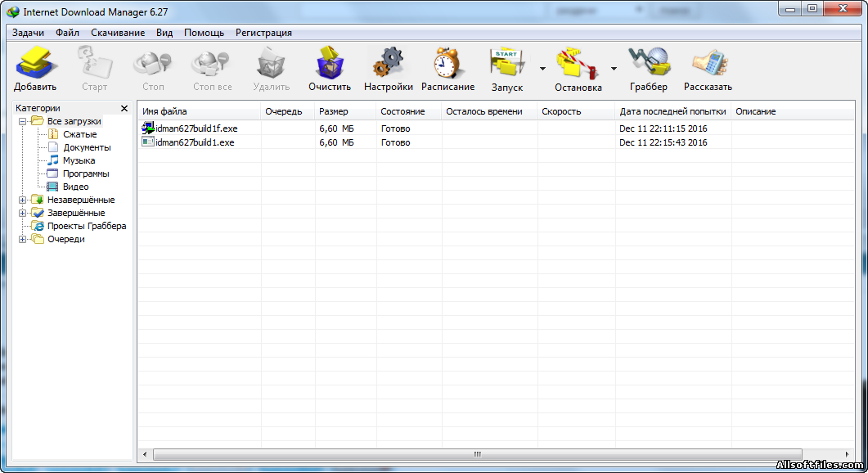Click the scrollbar left arrow
This screenshot has width=868, height=473.
point(145,454)
